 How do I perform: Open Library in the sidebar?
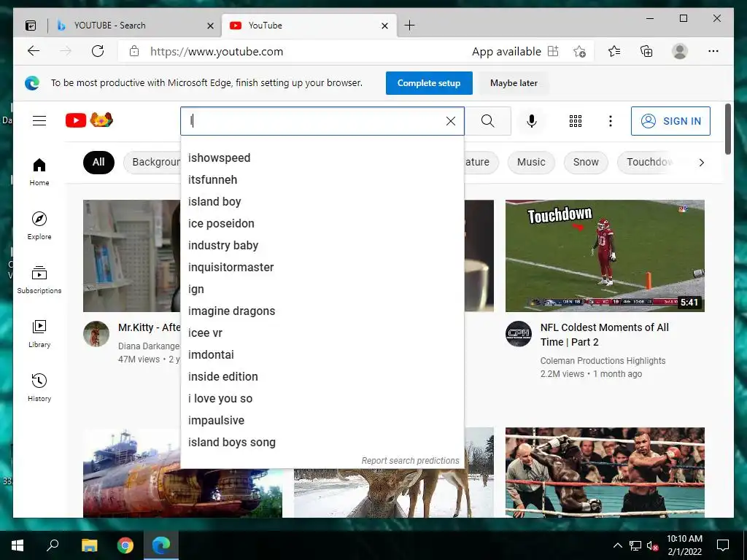(39, 333)
